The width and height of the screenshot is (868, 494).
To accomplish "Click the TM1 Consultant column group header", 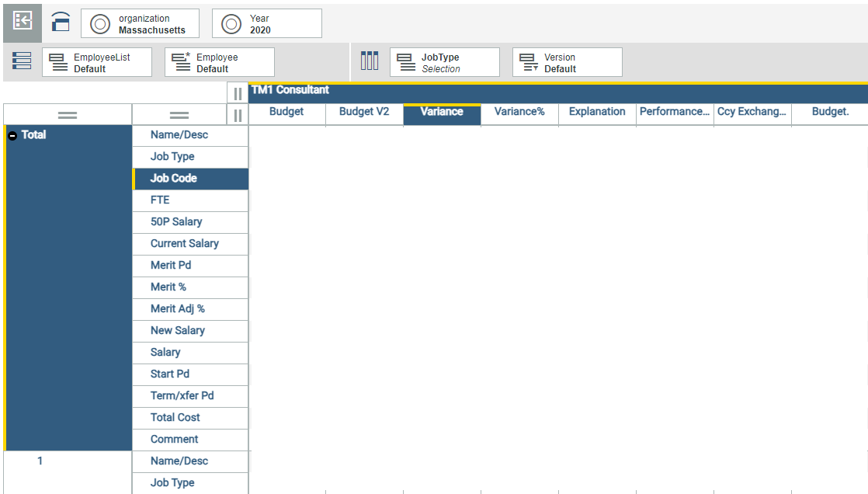I will (x=290, y=90).
